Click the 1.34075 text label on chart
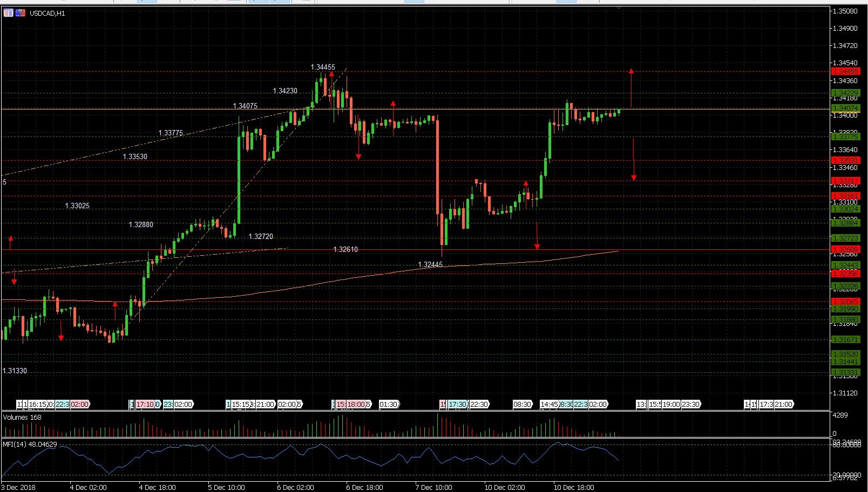This screenshot has width=868, height=492. (245, 106)
